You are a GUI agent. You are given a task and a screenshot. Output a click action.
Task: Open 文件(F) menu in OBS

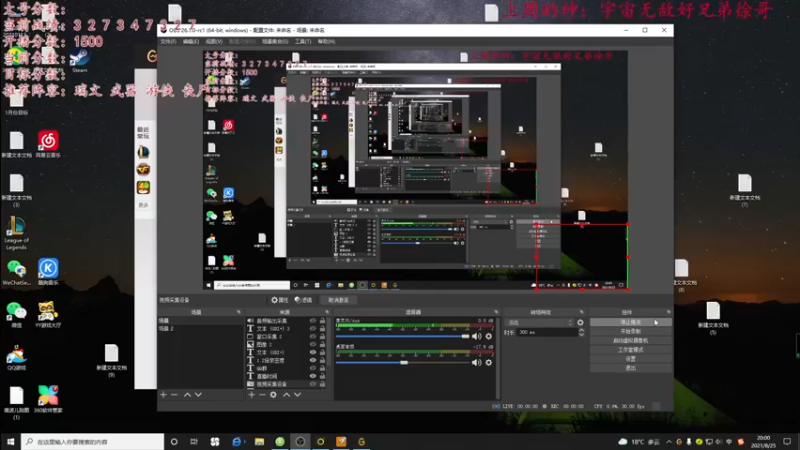point(168,41)
